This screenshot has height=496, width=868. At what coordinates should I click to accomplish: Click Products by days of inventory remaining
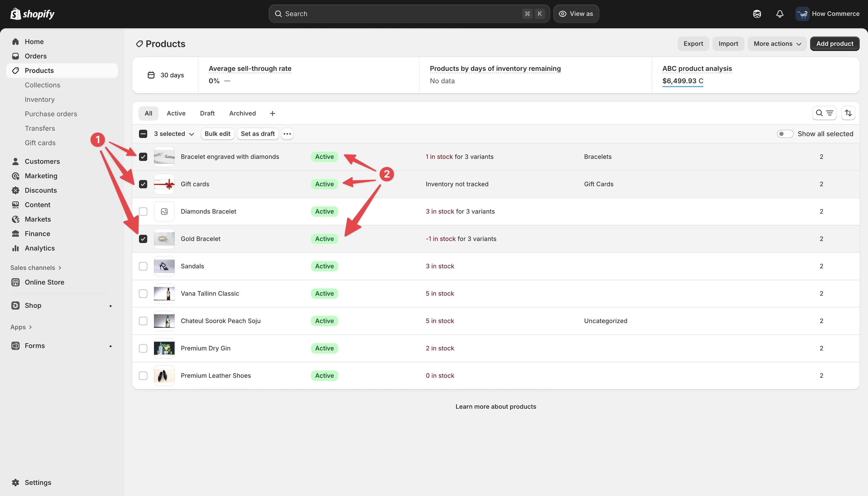[x=495, y=68]
